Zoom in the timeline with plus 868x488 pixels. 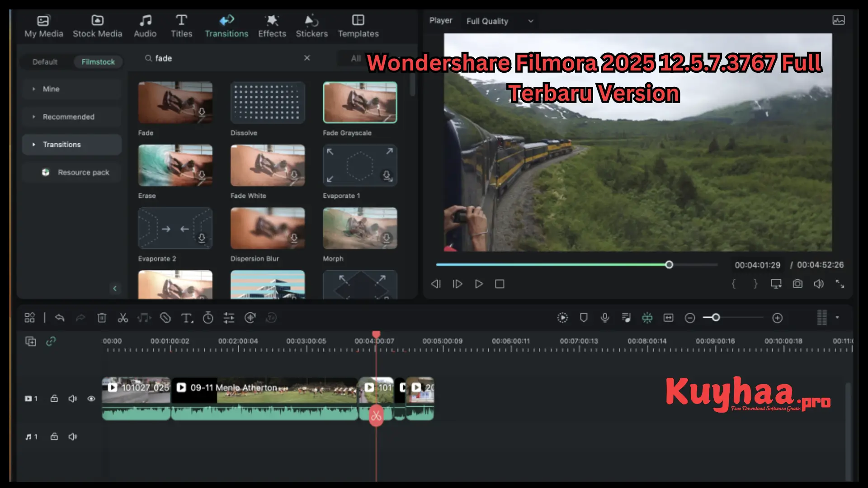[778, 318]
